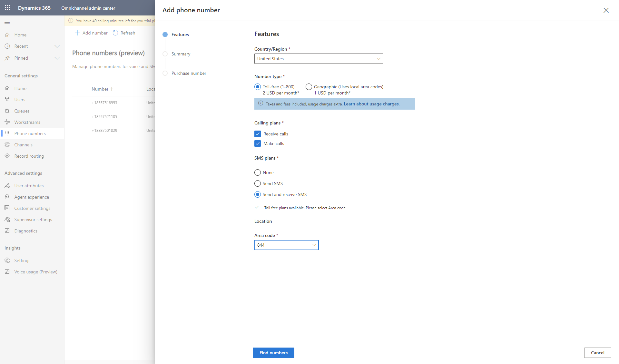Image resolution: width=619 pixels, height=364 pixels.
Task: Toggle the Receive calls checkbox
Action: click(257, 133)
